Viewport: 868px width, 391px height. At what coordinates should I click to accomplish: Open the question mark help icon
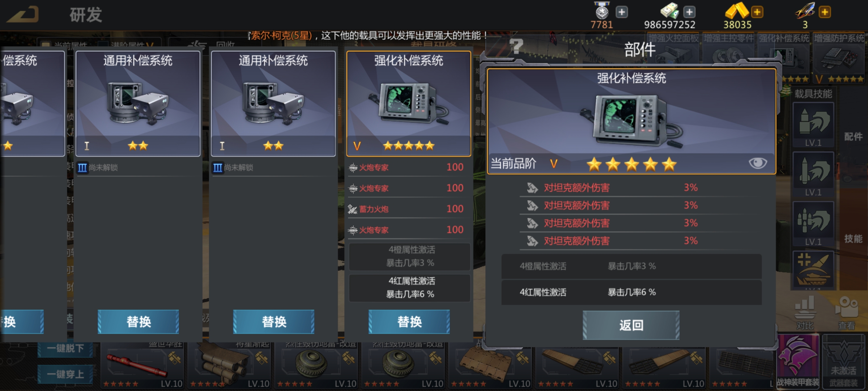tap(516, 46)
